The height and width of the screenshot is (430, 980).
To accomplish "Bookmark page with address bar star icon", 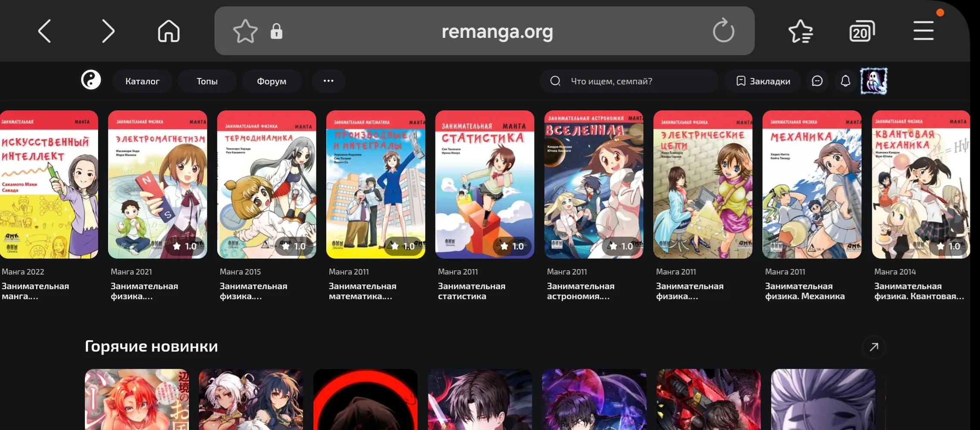I will (x=245, y=31).
